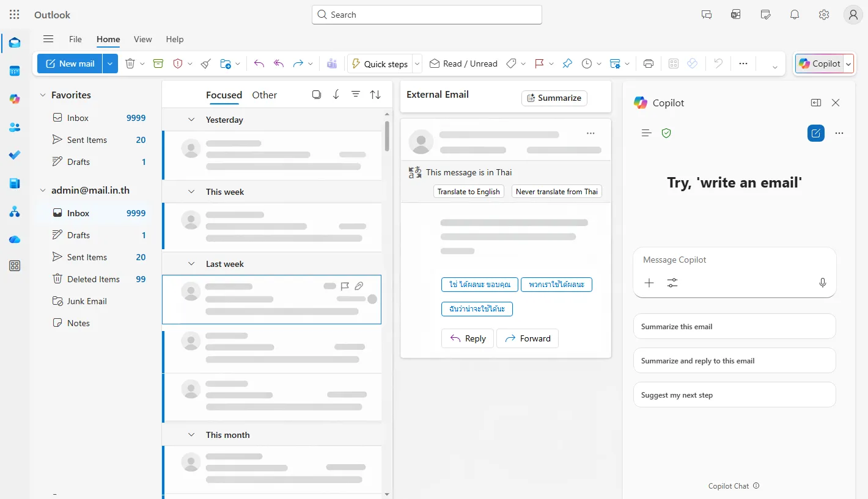Viewport: 868px width, 499px height.
Task: Open Calendar from the left app rail
Action: (15, 71)
